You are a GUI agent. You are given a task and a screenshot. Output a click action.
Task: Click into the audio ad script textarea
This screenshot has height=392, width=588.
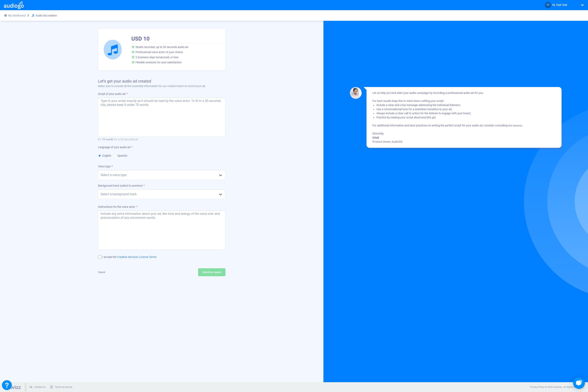[x=162, y=117]
